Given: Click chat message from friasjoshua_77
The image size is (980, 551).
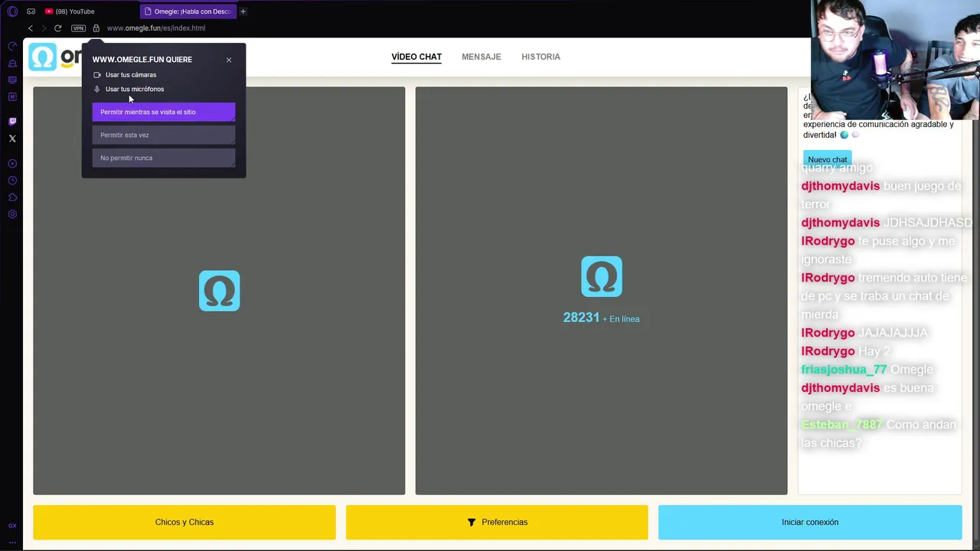Looking at the screenshot, I should click(x=867, y=370).
